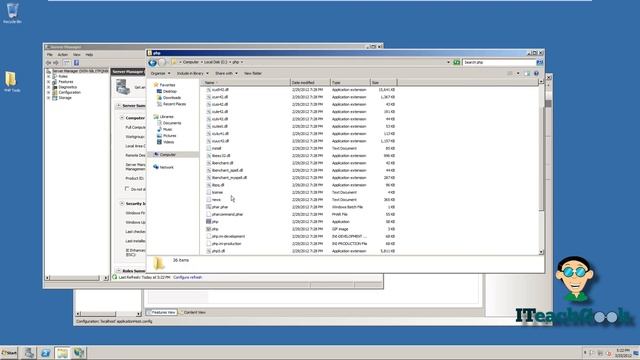
Task: Toggle the preview pane icon
Action: click(527, 73)
